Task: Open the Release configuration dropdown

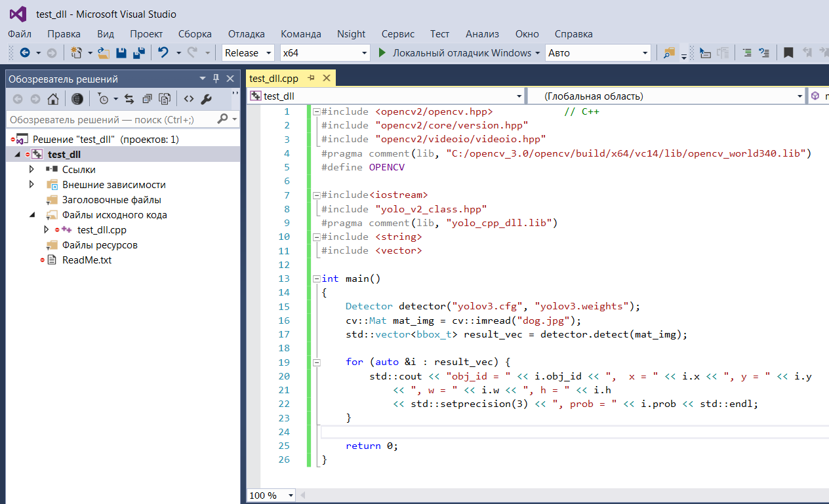Action: click(x=269, y=53)
